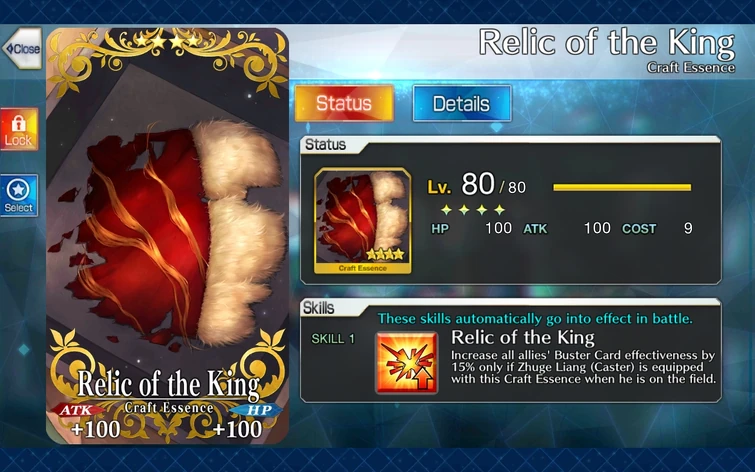The image size is (755, 472).
Task: Click the Skills panel header
Action: (x=318, y=308)
